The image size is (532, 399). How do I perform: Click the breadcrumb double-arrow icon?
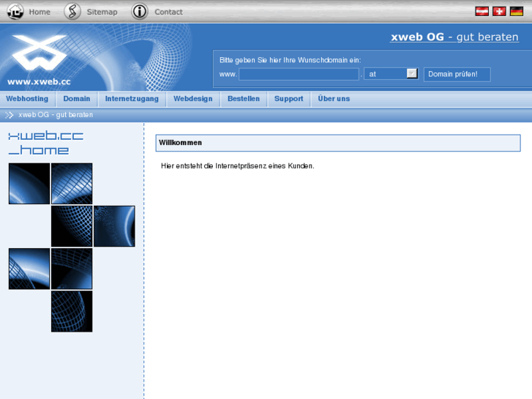(x=10, y=115)
